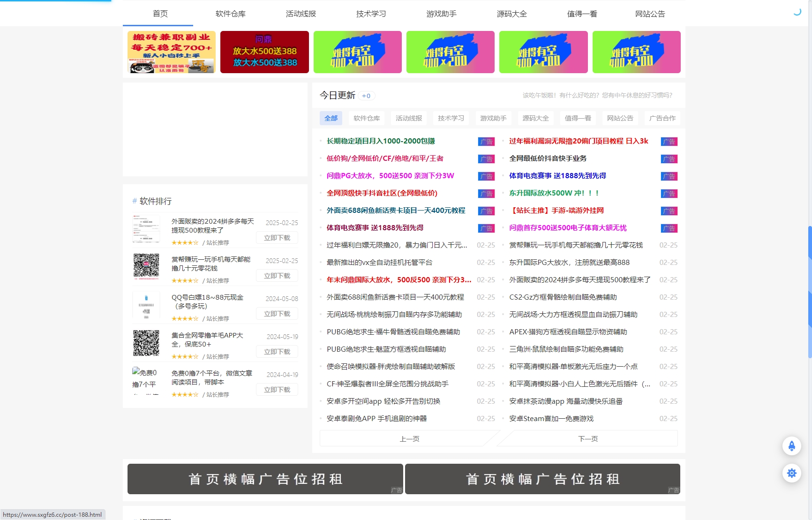Open link 安卓多开空间app 轻松多开告别切换
The image size is (812, 520).
click(383, 401)
